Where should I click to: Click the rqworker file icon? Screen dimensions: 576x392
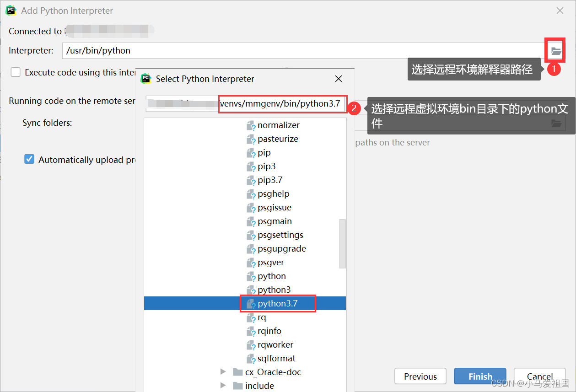(x=251, y=345)
